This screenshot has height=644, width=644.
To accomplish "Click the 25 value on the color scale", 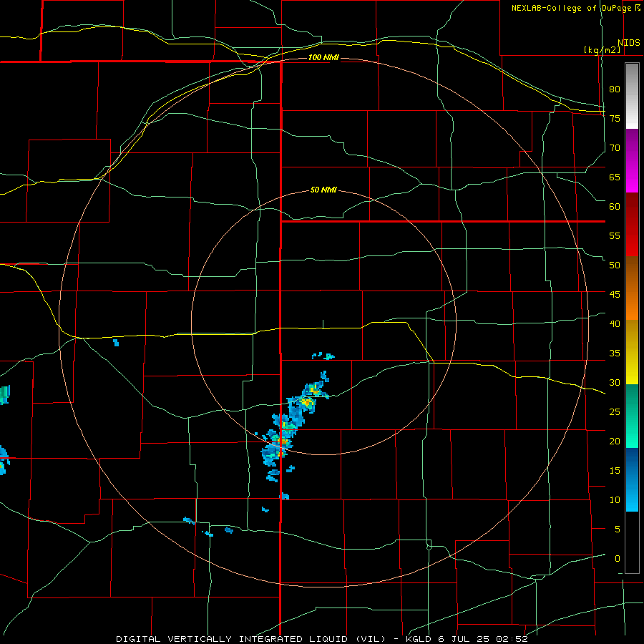I will pos(615,412).
